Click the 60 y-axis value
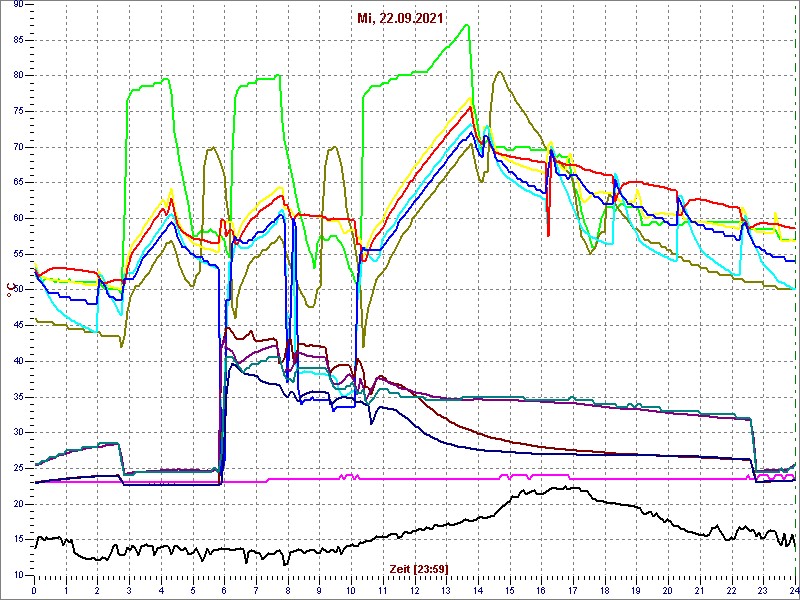The height and width of the screenshot is (600, 800). 17,218
